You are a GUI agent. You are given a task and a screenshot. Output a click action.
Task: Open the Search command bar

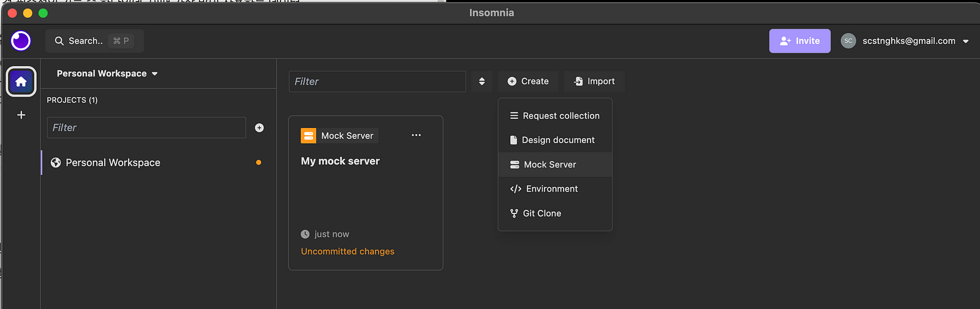click(94, 41)
